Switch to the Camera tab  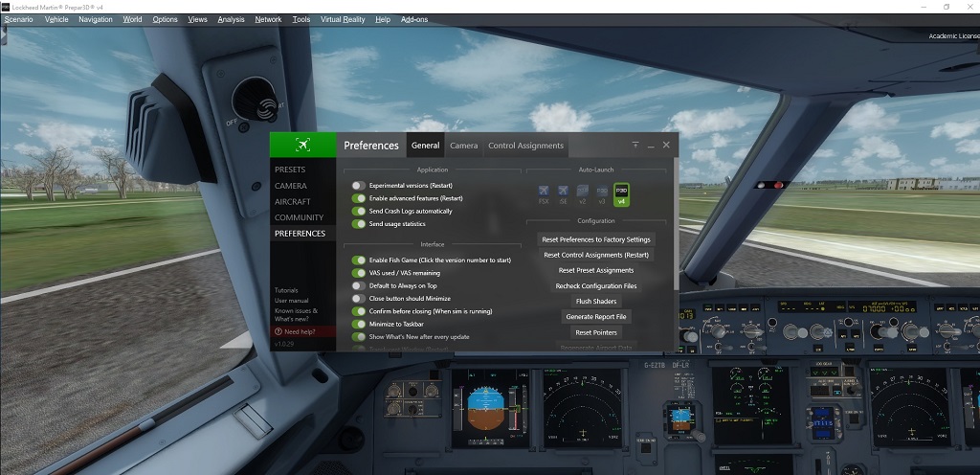(x=464, y=145)
